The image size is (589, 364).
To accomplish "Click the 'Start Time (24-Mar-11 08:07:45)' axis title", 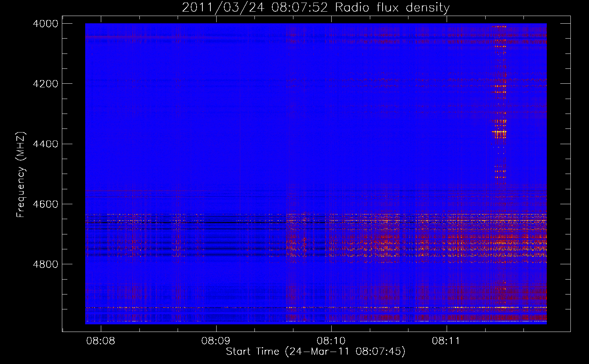I will [x=316, y=352].
